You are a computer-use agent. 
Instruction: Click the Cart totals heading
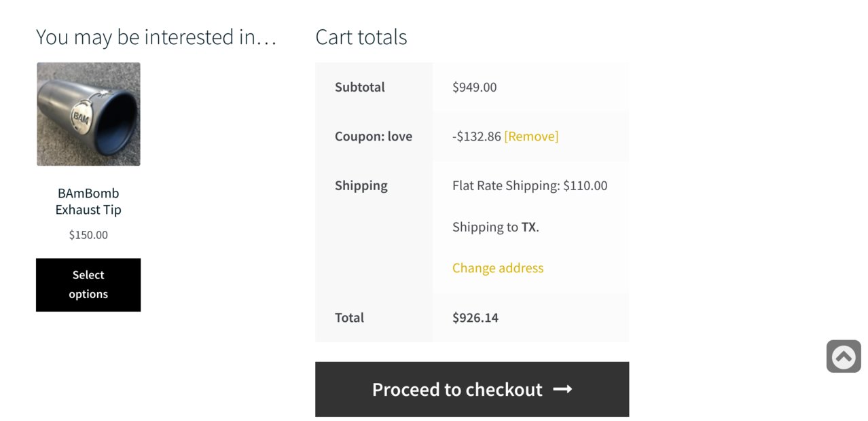[361, 37]
